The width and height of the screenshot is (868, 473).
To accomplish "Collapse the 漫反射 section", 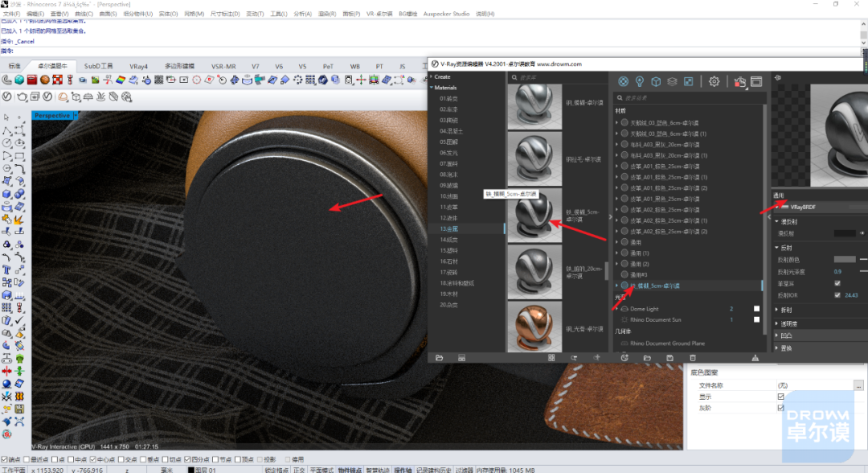I will (x=776, y=221).
